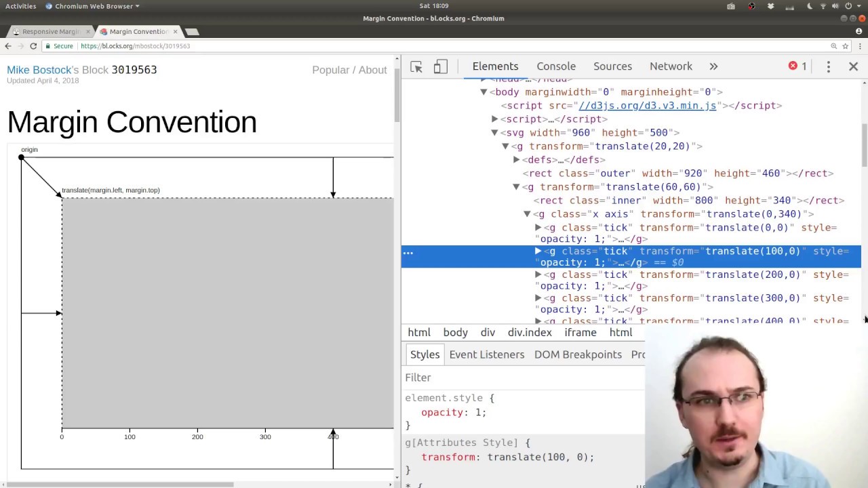Close the Margin Convention tab

(x=175, y=31)
